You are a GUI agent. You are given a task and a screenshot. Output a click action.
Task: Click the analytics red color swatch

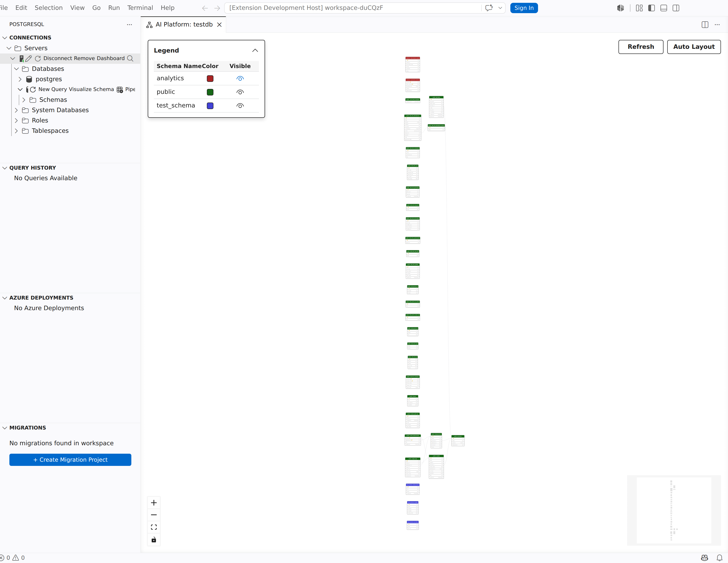pos(210,79)
